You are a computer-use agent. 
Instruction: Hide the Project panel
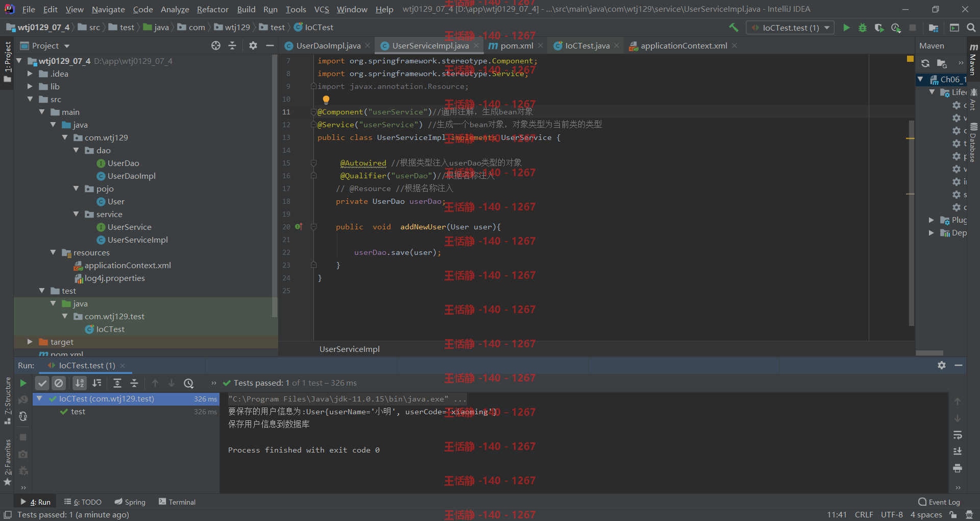click(270, 45)
